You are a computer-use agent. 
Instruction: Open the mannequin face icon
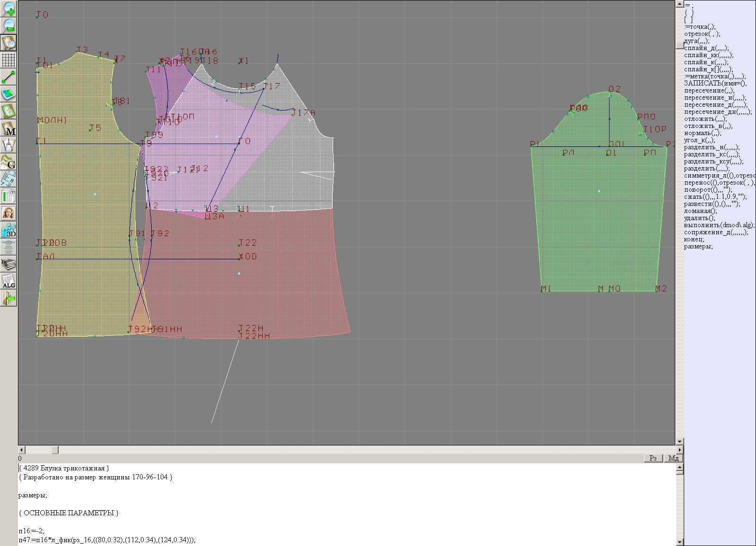click(9, 213)
